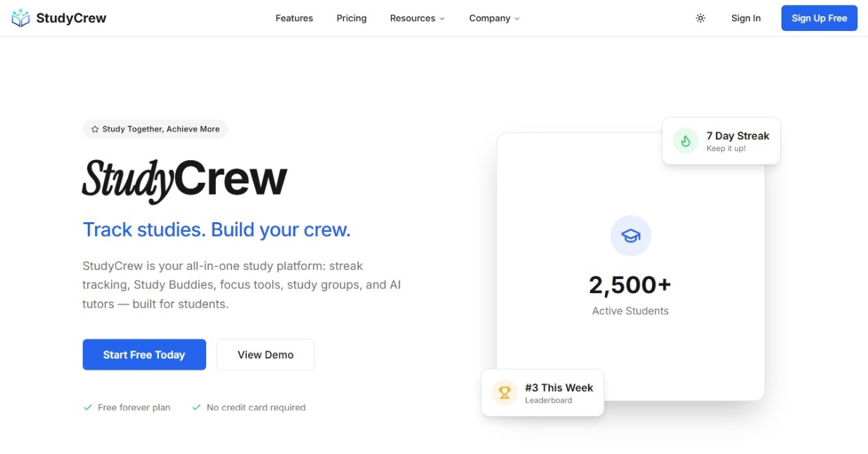Click the StudyCrew book logo icon

(21, 18)
